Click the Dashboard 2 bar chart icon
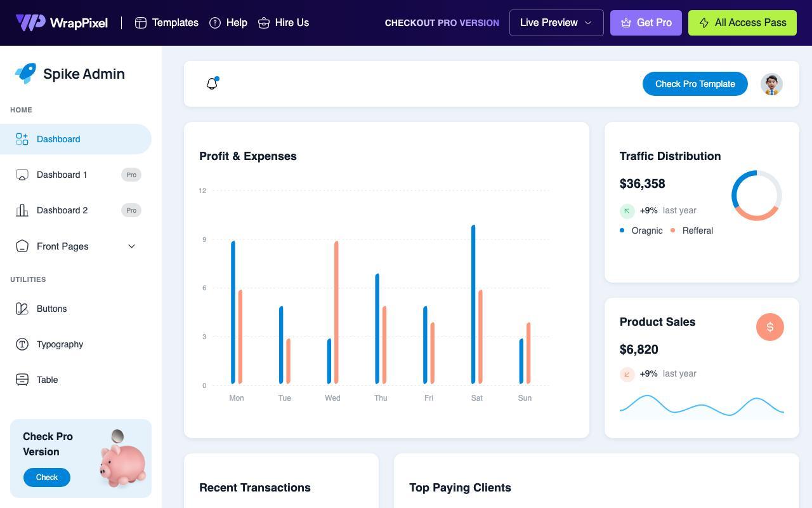 [x=22, y=210]
